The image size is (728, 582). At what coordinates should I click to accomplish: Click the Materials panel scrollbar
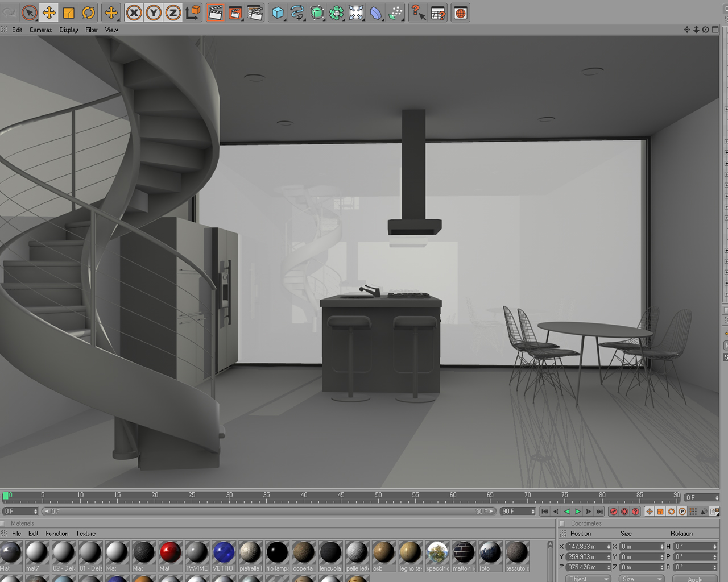coord(550,561)
